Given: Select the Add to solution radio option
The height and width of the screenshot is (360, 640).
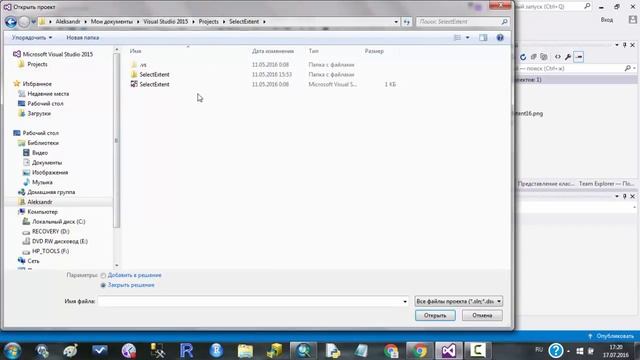Looking at the screenshot, I should coord(103,276).
